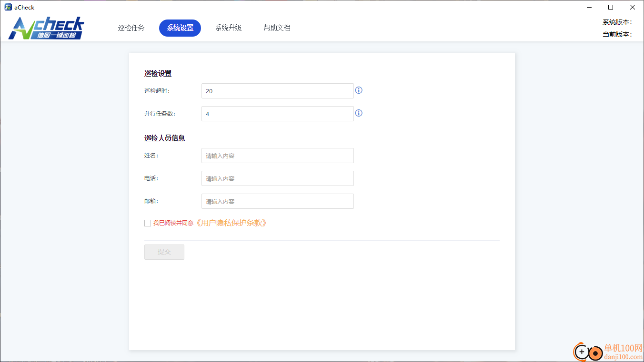Click the 并行任务数 input field
The height and width of the screenshot is (362, 644).
click(x=278, y=114)
